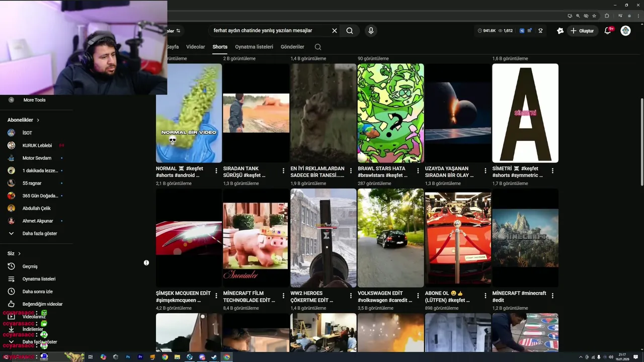Play the green BRAWL STARS HATA thumbnail
The height and width of the screenshot is (362, 644).
(x=390, y=113)
